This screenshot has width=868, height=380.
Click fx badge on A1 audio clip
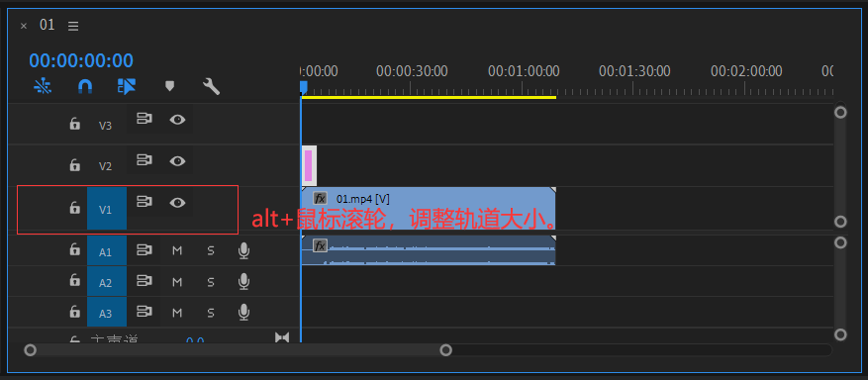click(320, 245)
